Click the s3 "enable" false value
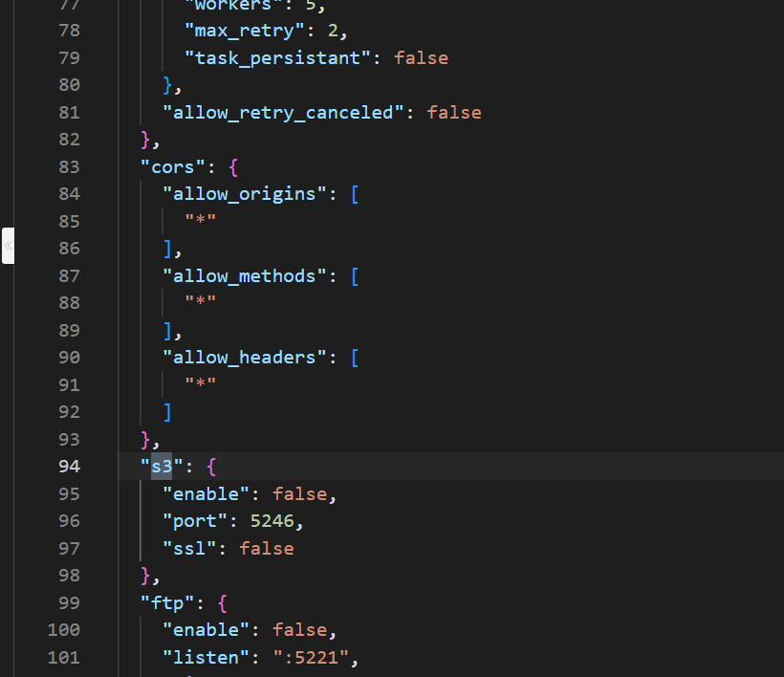Screen dimensions: 784x677 (x=299, y=494)
